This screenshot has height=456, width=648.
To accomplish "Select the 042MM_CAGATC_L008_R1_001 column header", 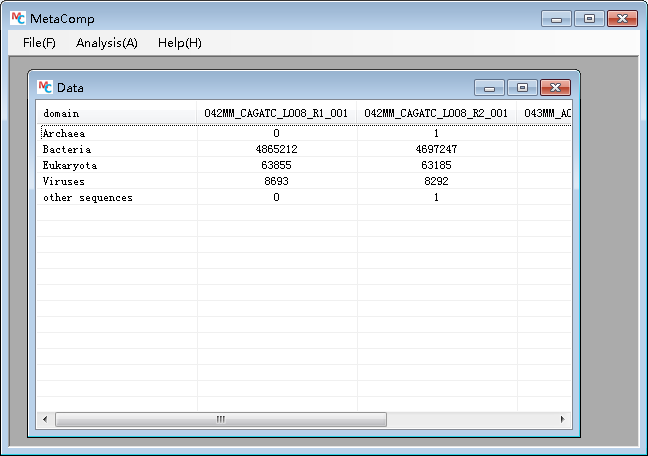I will [x=276, y=113].
